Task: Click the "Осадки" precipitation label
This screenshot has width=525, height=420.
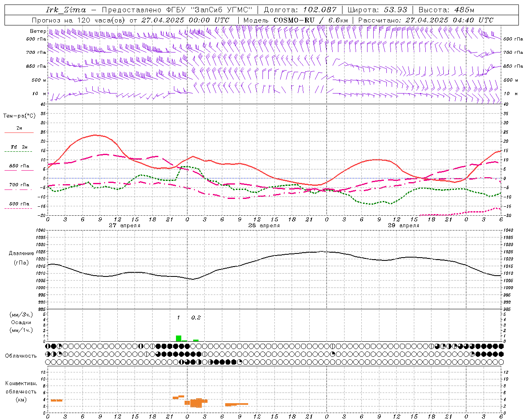Action: pyautogui.click(x=21, y=322)
